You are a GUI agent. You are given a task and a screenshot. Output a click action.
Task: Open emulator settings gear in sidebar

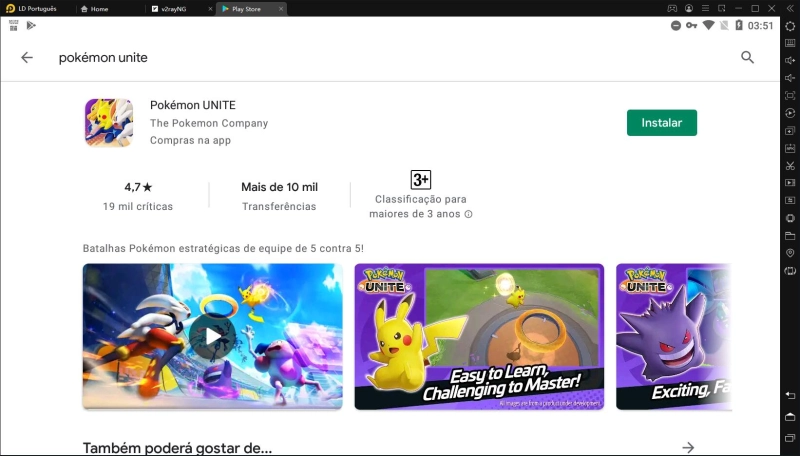pyautogui.click(x=790, y=26)
